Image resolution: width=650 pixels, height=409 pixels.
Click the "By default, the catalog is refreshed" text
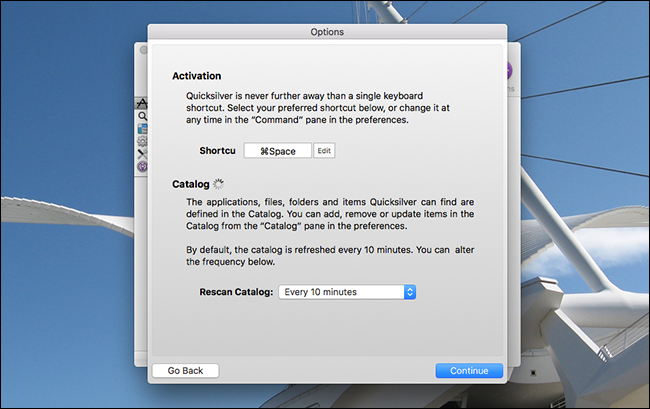(x=330, y=256)
